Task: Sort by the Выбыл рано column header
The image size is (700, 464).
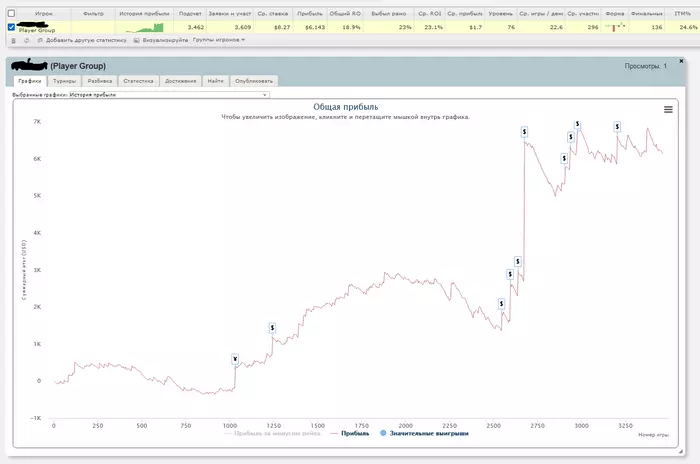Action: (x=388, y=14)
